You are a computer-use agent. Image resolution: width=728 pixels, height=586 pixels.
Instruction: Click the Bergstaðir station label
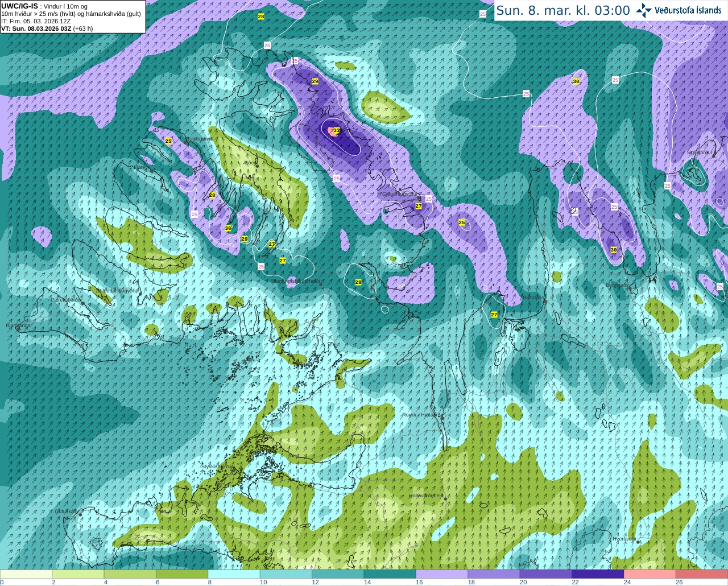pyautogui.click(x=618, y=285)
